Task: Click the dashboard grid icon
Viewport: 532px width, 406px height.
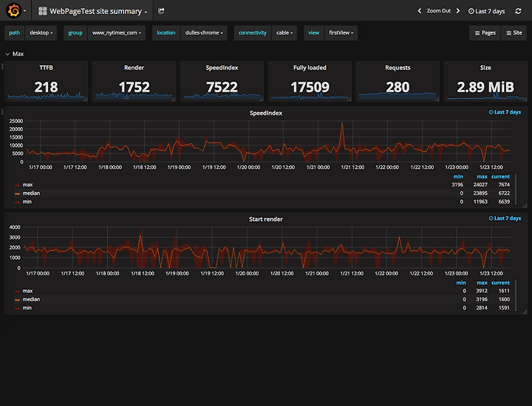Action: click(x=42, y=11)
